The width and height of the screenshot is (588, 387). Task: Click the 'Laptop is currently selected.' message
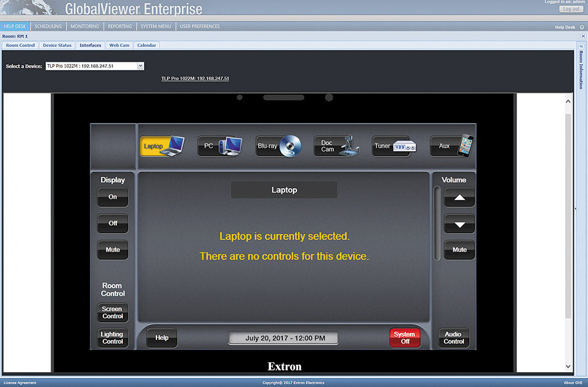[284, 236]
